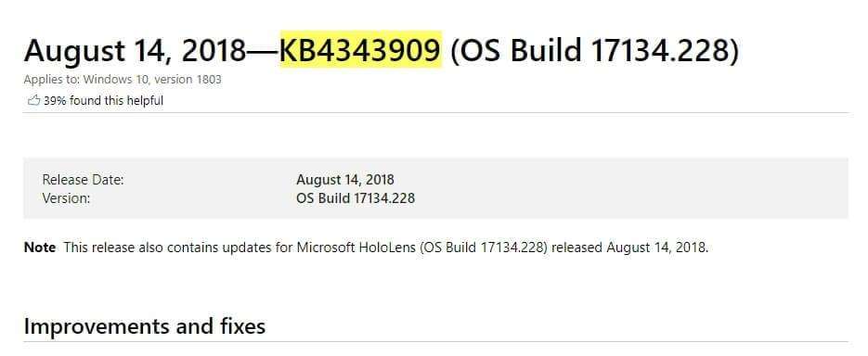This screenshot has height=356, width=868.
Task: Click the 'August 14, 2018' release date value
Action: [345, 180]
